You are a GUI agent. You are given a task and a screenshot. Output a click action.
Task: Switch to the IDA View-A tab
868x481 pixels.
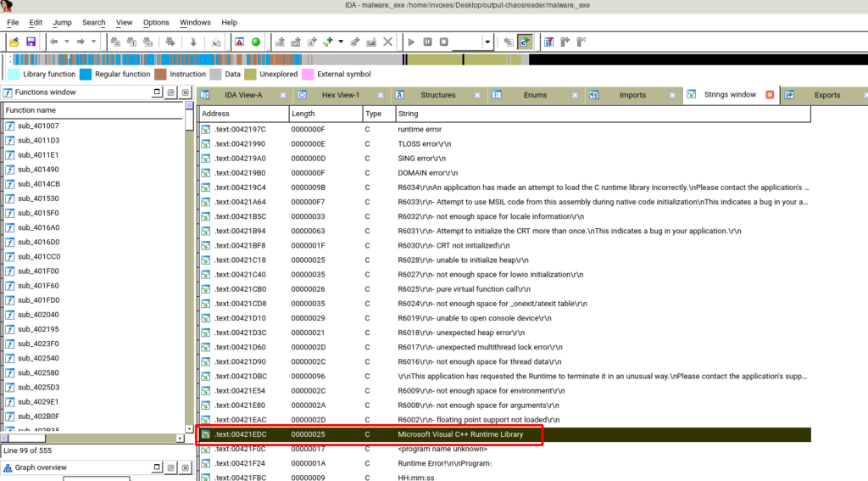coord(243,95)
